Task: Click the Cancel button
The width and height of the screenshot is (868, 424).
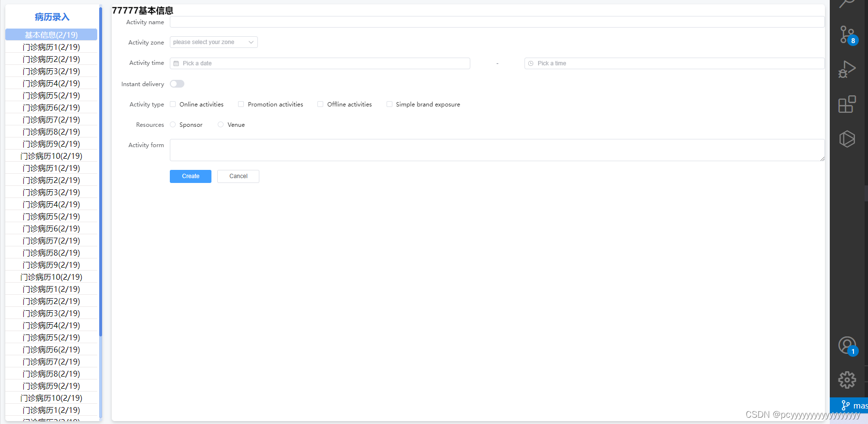Action: point(238,176)
